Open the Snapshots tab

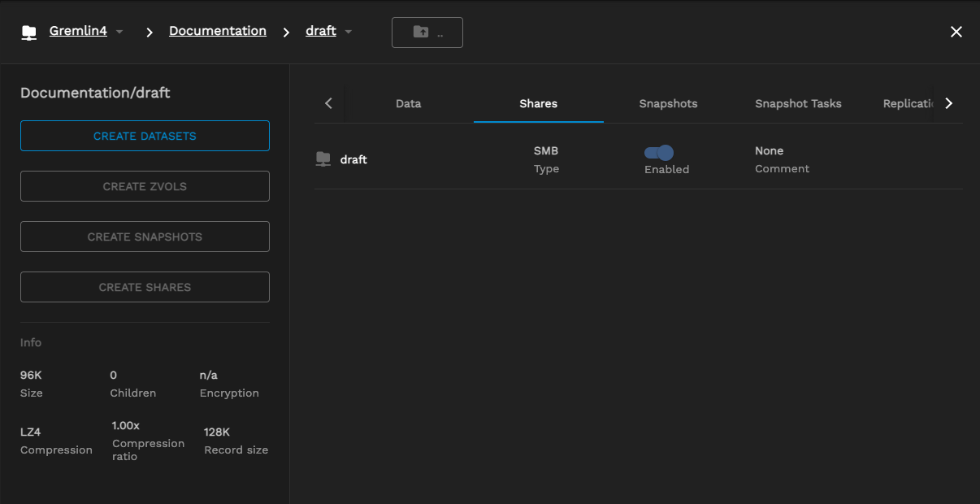coord(668,103)
